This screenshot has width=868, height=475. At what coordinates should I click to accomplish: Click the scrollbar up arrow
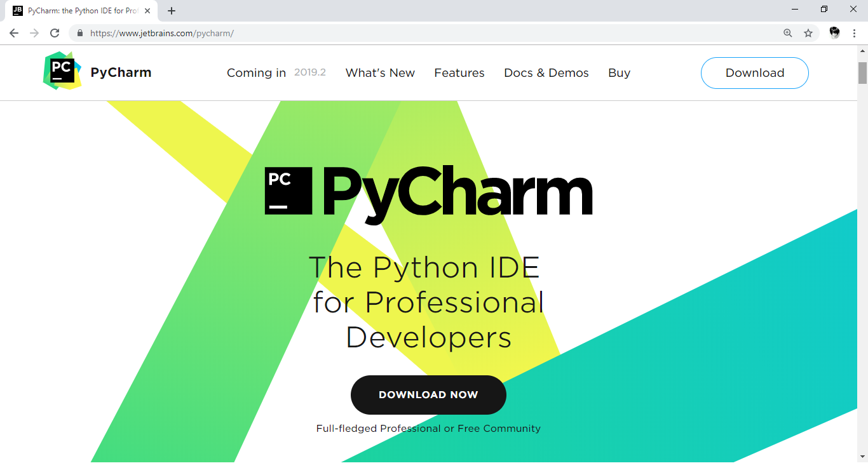862,51
